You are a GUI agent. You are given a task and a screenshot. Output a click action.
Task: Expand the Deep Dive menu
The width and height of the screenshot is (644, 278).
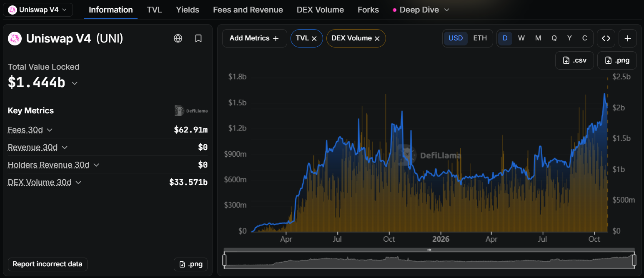coord(421,10)
